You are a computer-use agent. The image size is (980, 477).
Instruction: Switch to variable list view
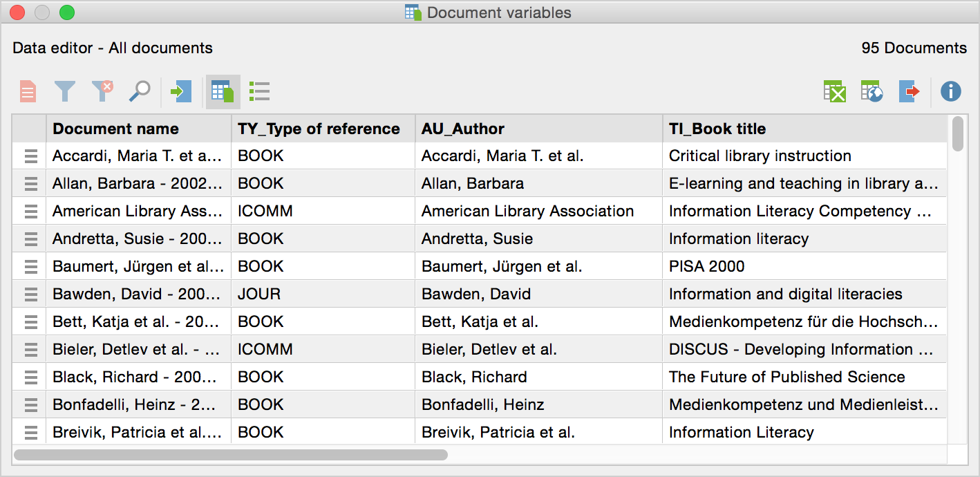point(259,91)
